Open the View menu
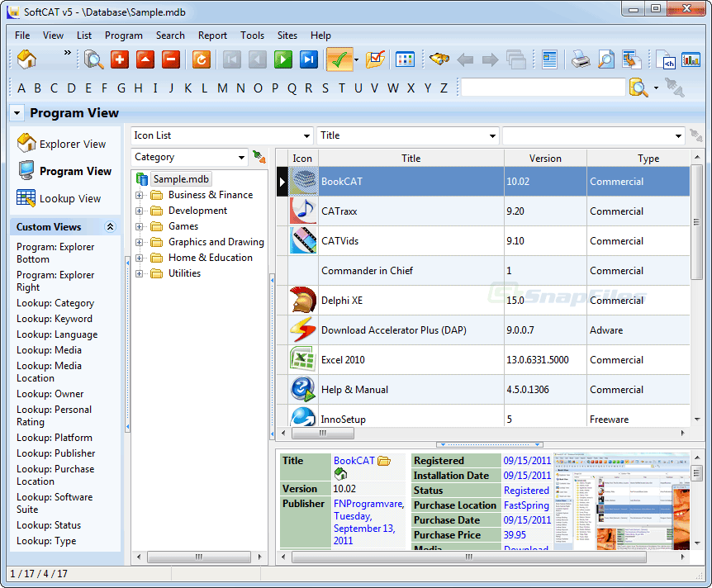Viewport: 712px width, 588px height. tap(53, 36)
